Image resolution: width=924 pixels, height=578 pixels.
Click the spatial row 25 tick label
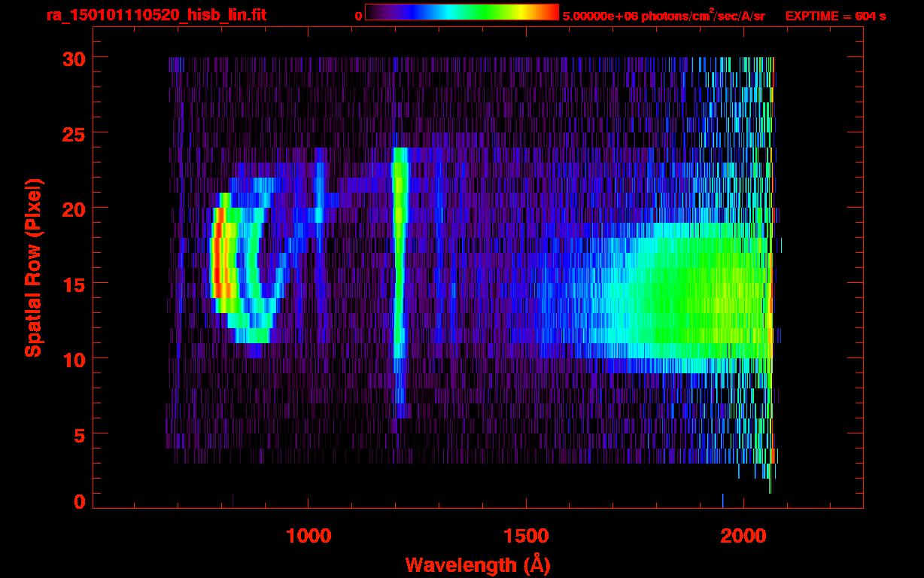(74, 133)
